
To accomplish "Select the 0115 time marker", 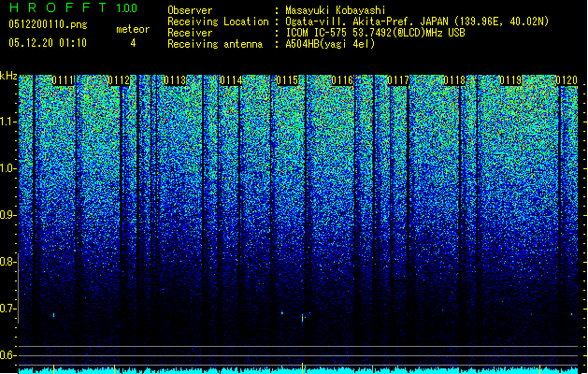I will (287, 80).
